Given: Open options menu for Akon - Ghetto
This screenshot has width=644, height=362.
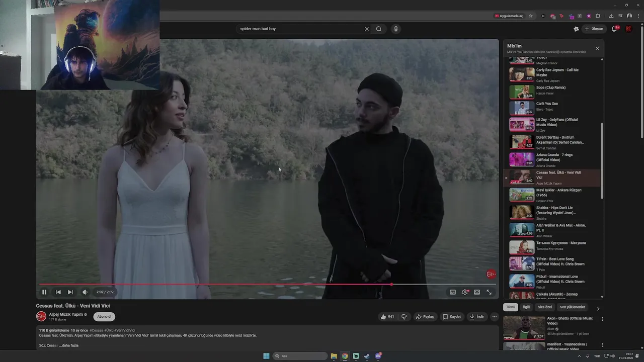Looking at the screenshot, I should [602, 319].
